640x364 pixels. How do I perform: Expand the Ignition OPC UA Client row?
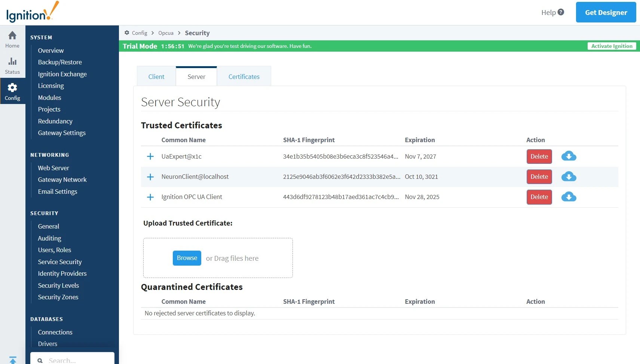[x=150, y=197]
